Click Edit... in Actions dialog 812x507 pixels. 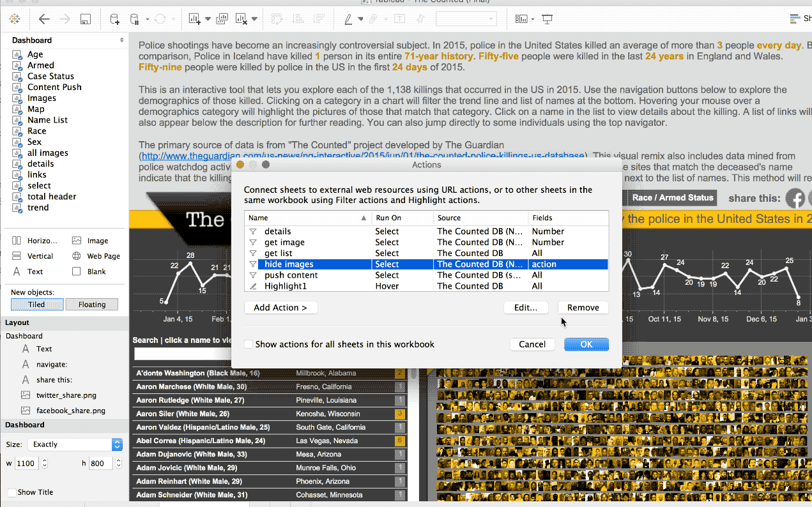tap(526, 308)
